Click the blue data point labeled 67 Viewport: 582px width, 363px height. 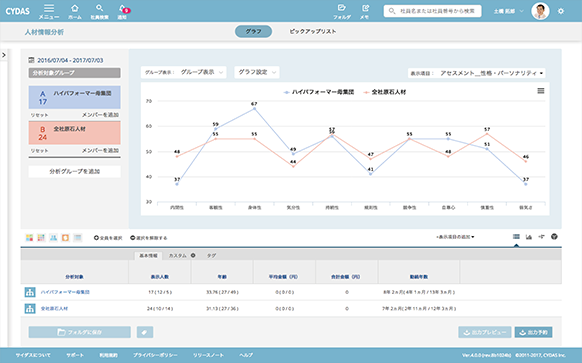click(254, 109)
